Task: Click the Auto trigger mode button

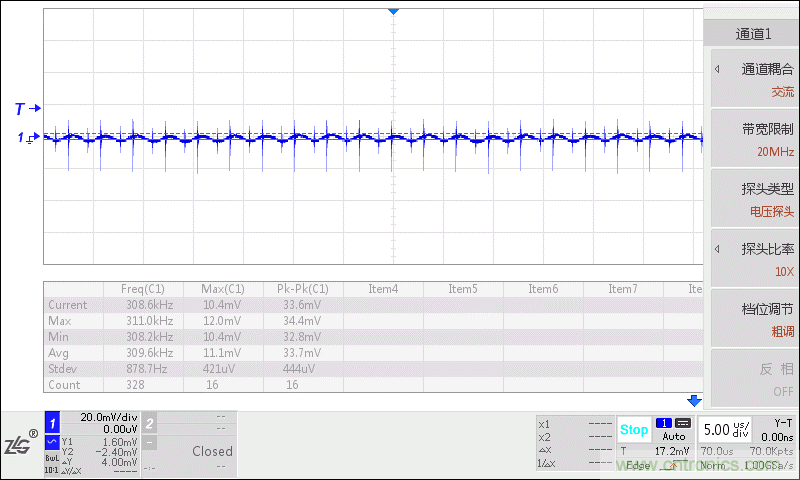Action: click(674, 437)
